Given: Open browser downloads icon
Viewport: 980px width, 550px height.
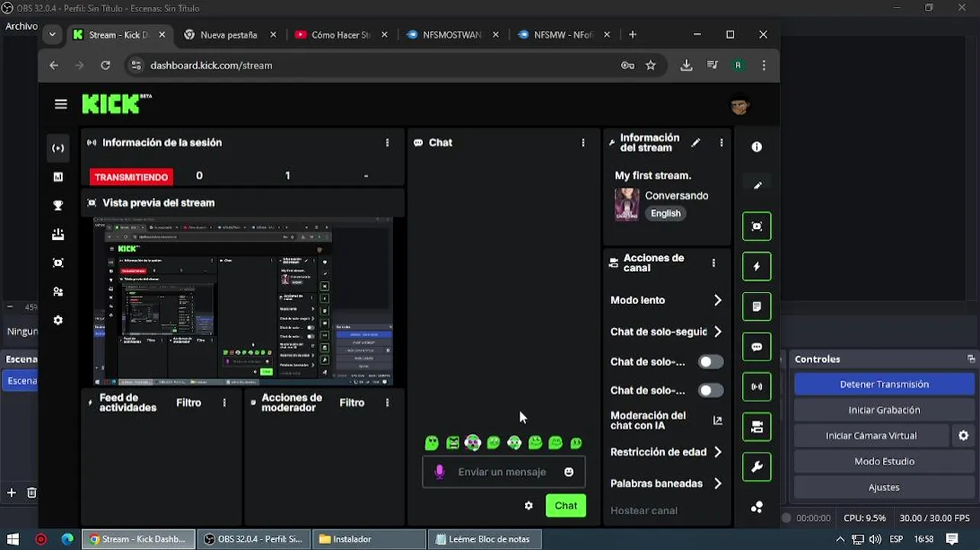Looking at the screenshot, I should (x=686, y=66).
